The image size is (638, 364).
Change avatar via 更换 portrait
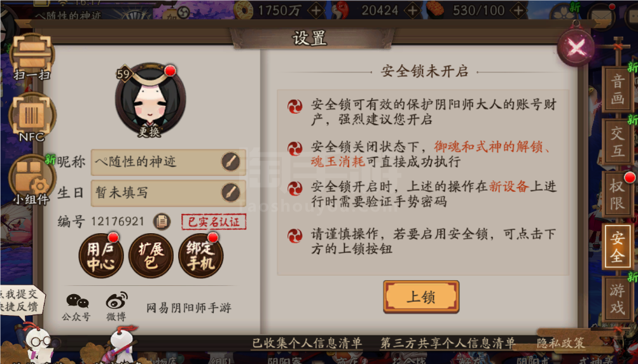pyautogui.click(x=150, y=100)
